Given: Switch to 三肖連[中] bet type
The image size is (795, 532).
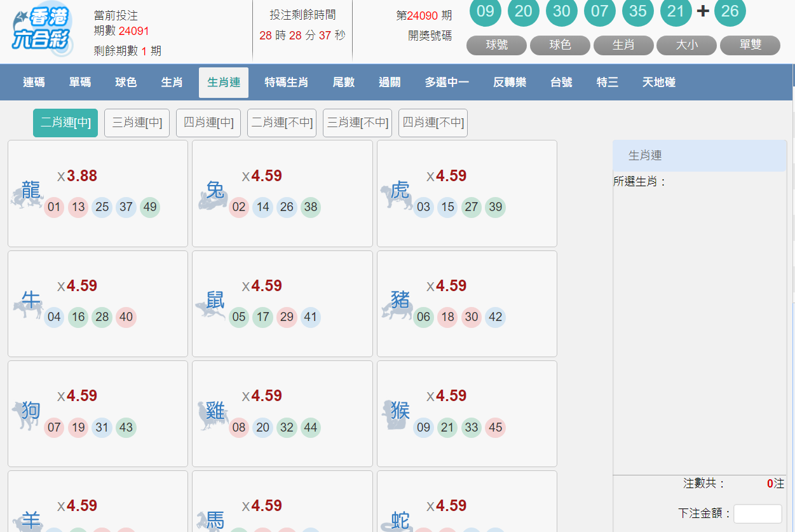Looking at the screenshot, I should point(137,123).
